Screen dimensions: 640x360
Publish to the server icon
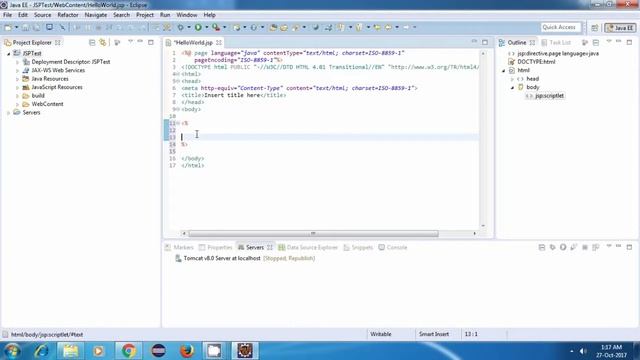pos(596,247)
